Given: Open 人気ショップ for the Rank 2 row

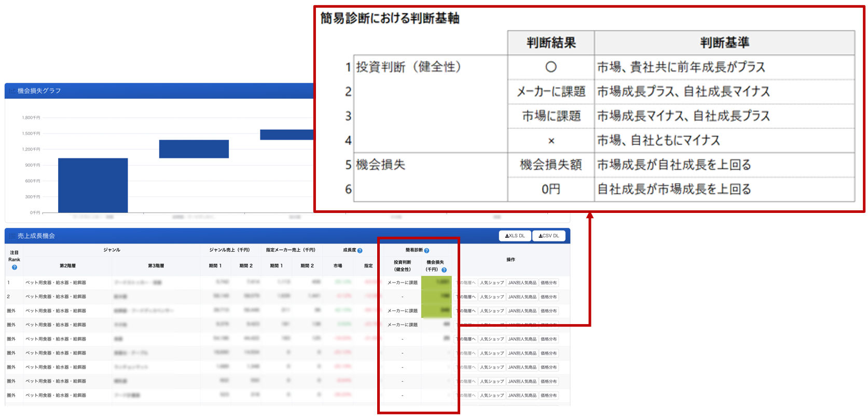Looking at the screenshot, I should (492, 297).
